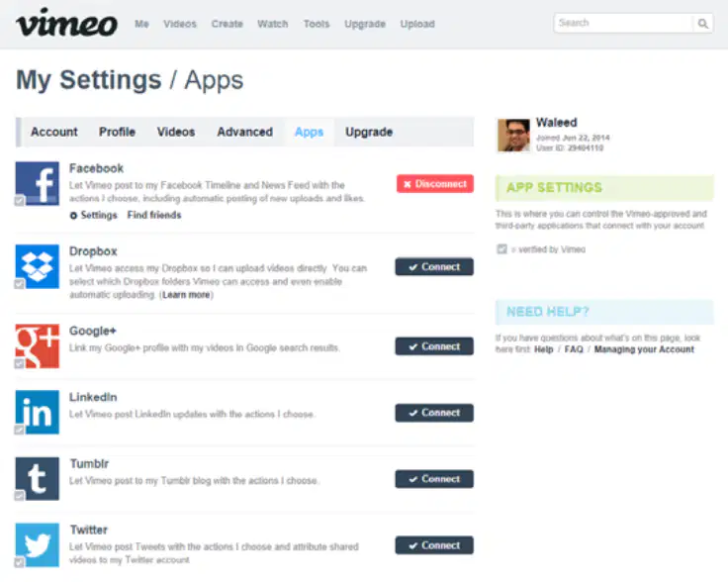Switch to the Profile settings tab

pos(117,132)
